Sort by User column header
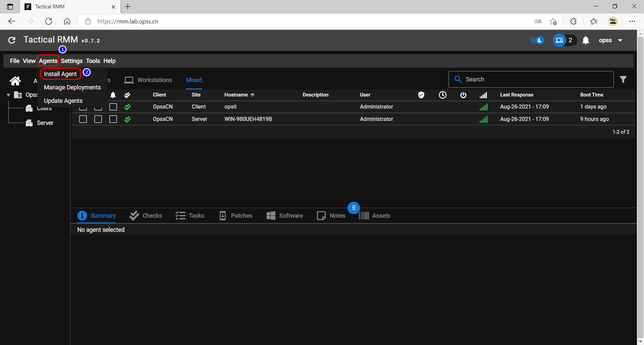Screen dimensions: 644x345 365,95
